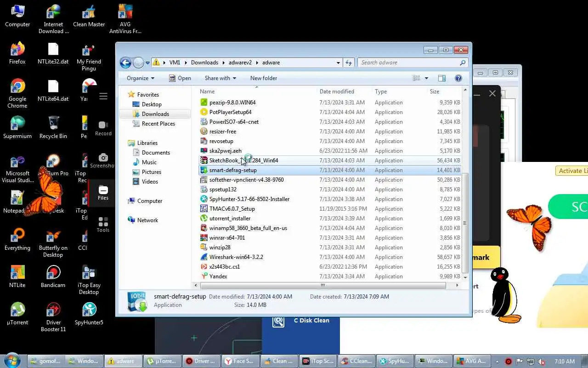Open the view options dropdown arrow

tap(426, 78)
